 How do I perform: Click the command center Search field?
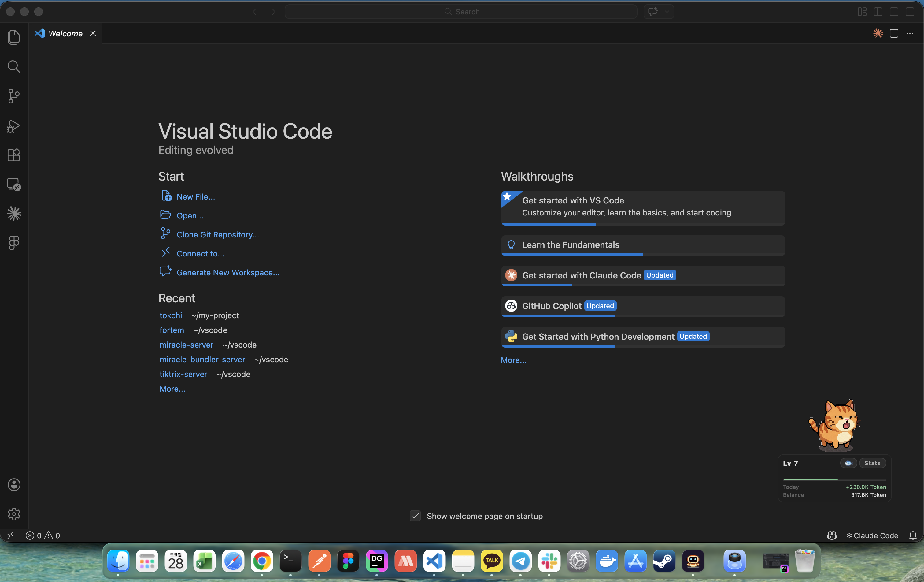click(461, 12)
